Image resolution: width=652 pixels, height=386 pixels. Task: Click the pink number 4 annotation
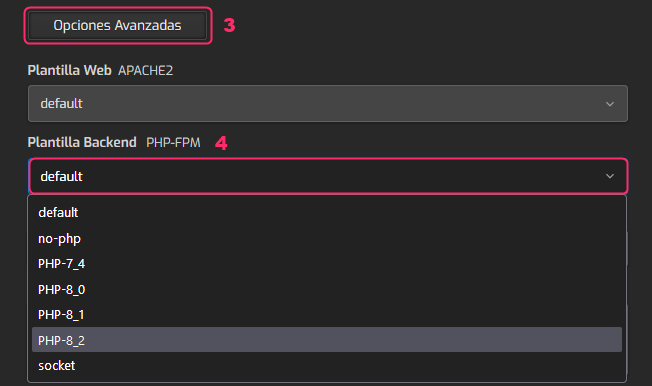coord(221,143)
